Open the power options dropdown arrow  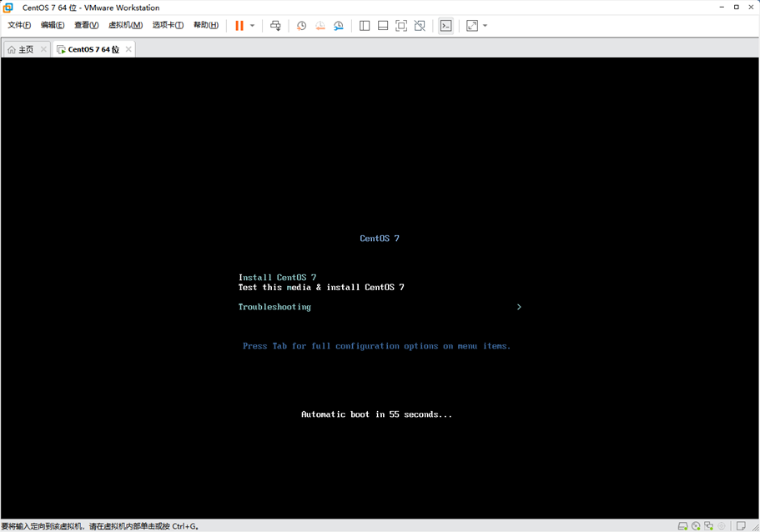coord(252,26)
